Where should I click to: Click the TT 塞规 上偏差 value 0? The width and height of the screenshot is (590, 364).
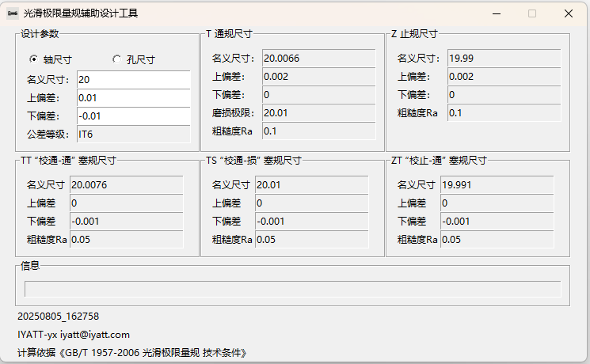(x=127, y=203)
